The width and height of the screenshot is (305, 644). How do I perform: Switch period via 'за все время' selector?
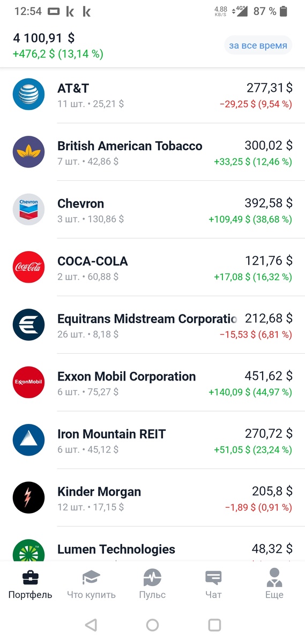pyautogui.click(x=258, y=46)
